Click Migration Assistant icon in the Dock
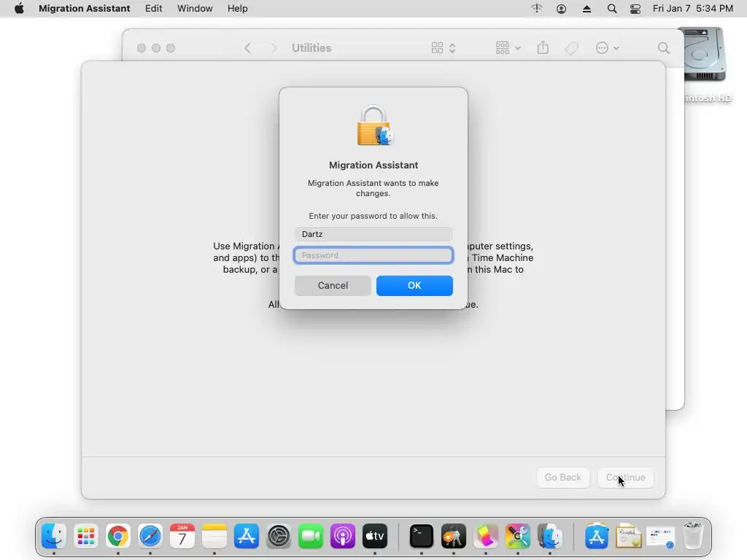The width and height of the screenshot is (747, 560). point(550,536)
